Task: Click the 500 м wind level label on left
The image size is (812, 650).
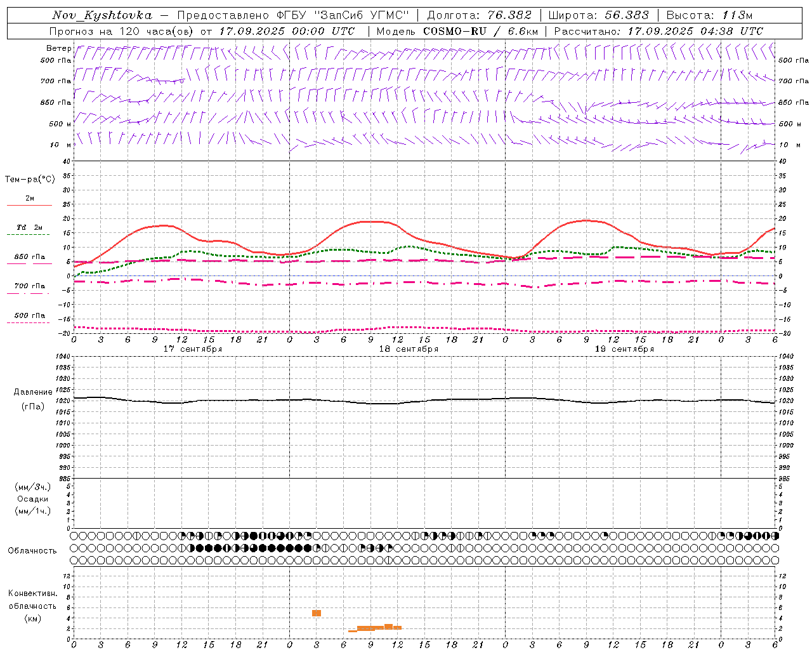Action: tap(60, 124)
